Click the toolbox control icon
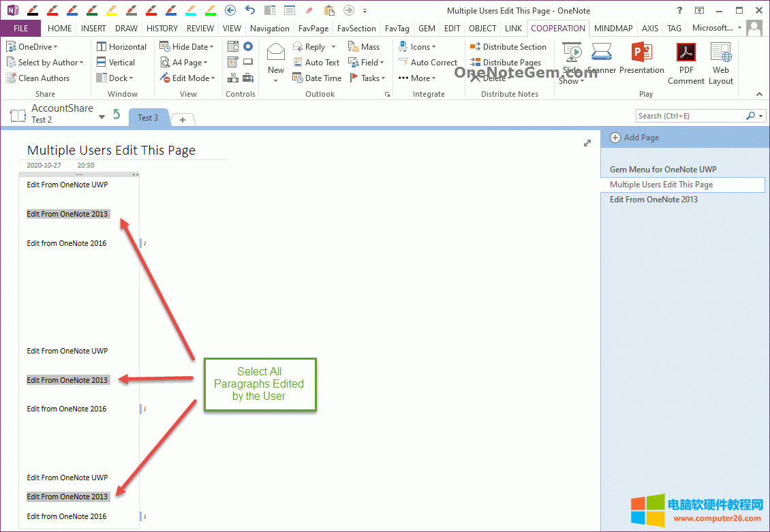 point(248,78)
